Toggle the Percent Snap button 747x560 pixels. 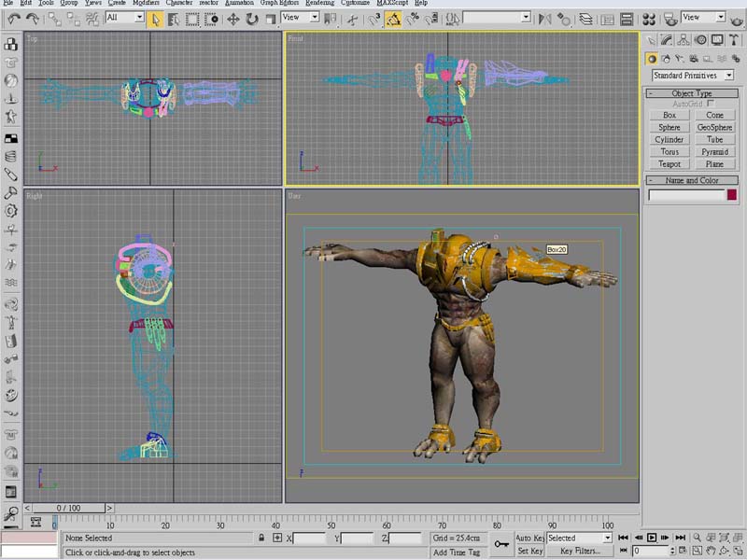[413, 20]
